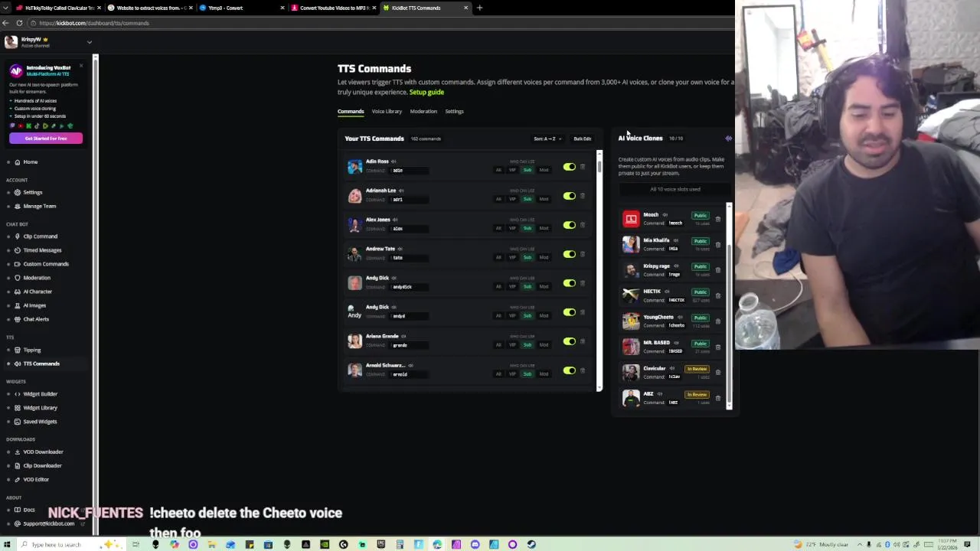This screenshot has width=980, height=551.
Task: Switch to the Voice Library tab
Action: point(387,112)
